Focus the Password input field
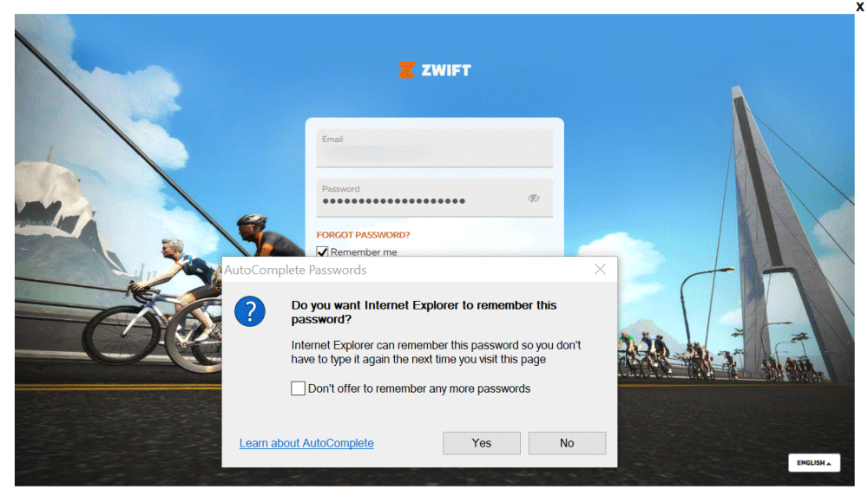The image size is (868, 496). pos(435,198)
